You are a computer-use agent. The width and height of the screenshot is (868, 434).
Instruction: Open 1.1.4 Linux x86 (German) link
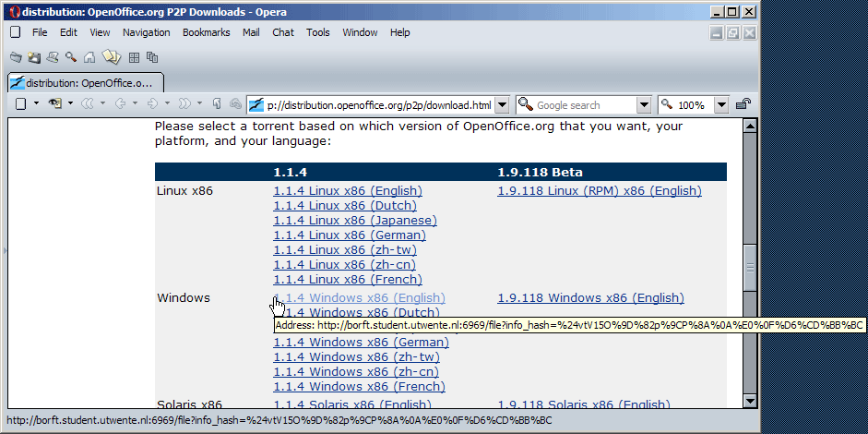350,235
